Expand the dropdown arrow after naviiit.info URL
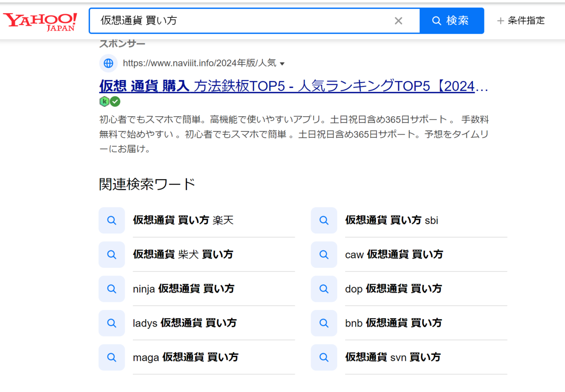 pyautogui.click(x=282, y=64)
